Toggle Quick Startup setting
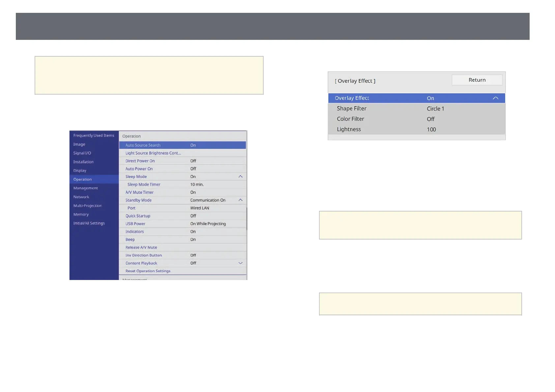 click(x=182, y=216)
